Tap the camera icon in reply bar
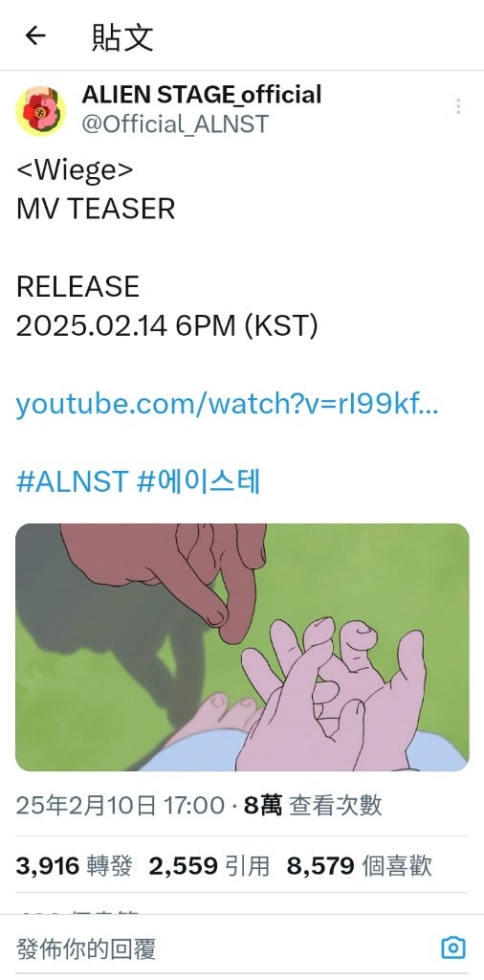 452,947
